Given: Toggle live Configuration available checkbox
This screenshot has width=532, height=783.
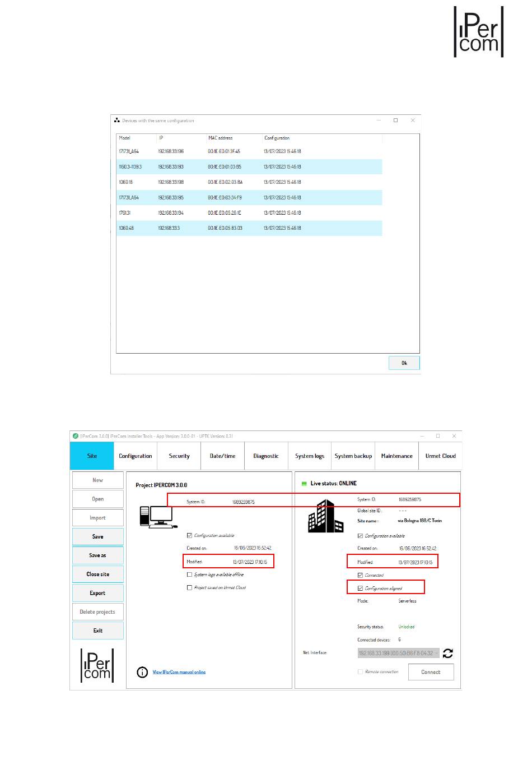Looking at the screenshot, I should [x=360, y=536].
